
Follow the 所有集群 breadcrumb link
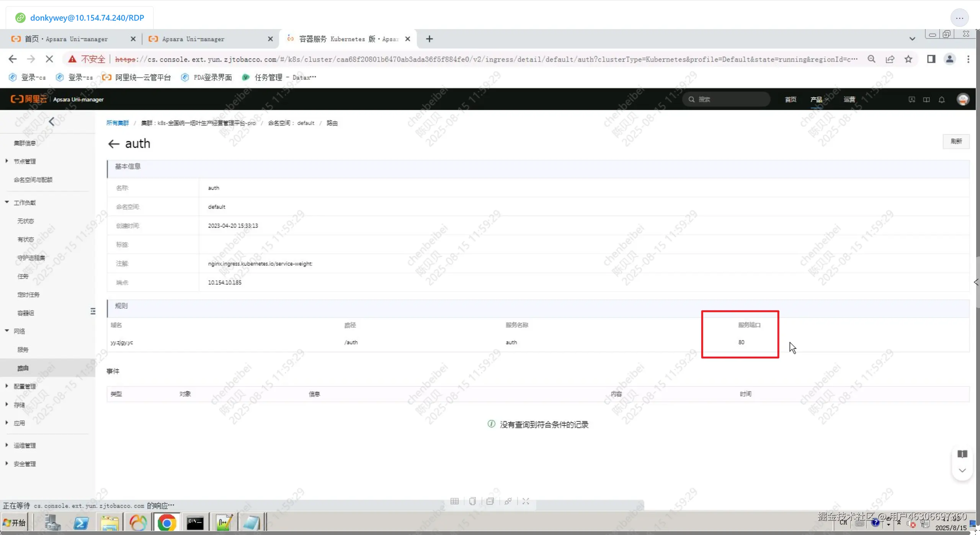(118, 123)
